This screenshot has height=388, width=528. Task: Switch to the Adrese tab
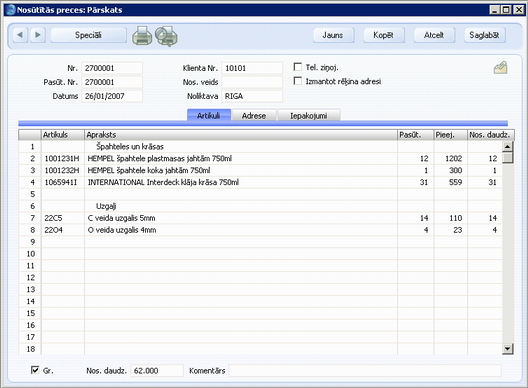point(254,116)
